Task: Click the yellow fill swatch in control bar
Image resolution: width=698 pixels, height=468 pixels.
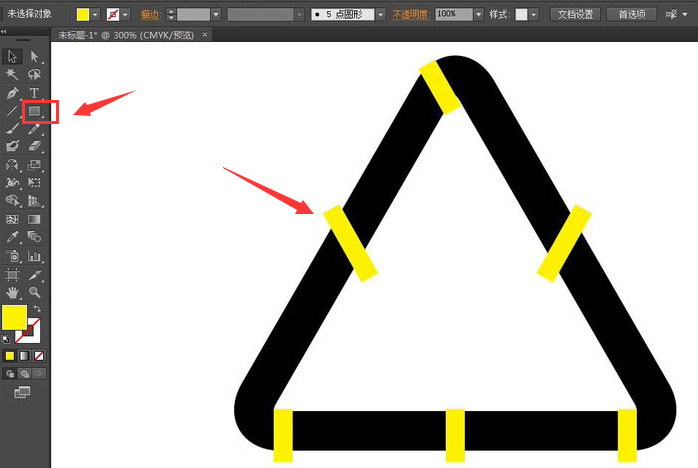Action: [83, 15]
